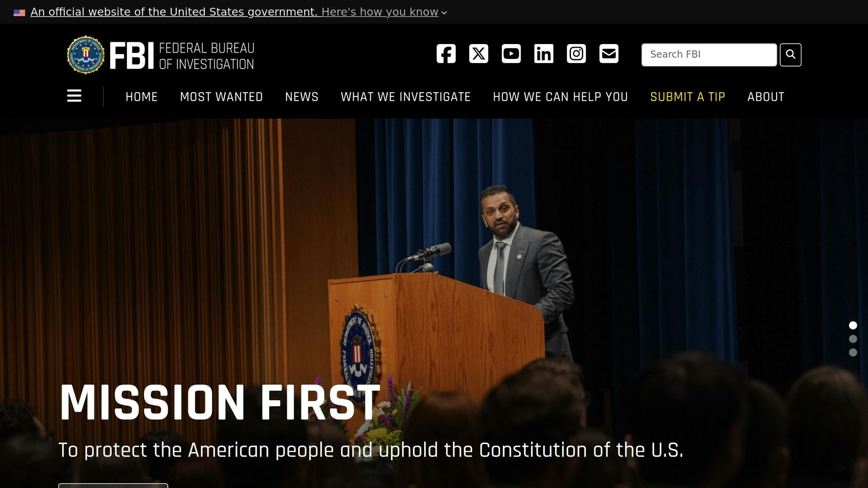Open the Most Wanted menu item

(x=221, y=97)
